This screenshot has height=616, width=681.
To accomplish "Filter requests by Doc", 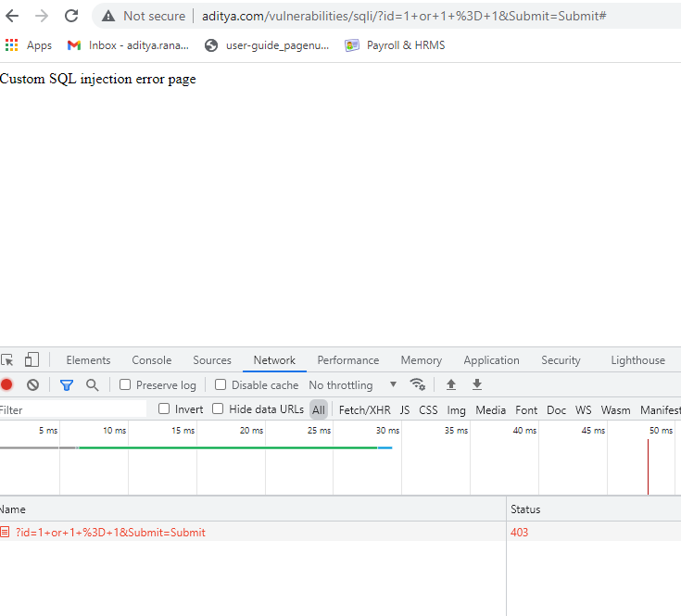I will pyautogui.click(x=556, y=409).
